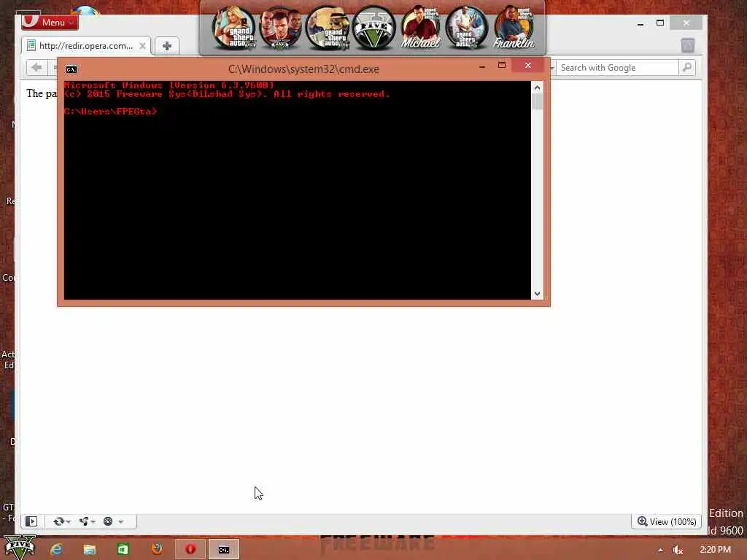The height and width of the screenshot is (560, 747).
Task: Open the closed tabs trash icon in Opera
Action: [687, 46]
